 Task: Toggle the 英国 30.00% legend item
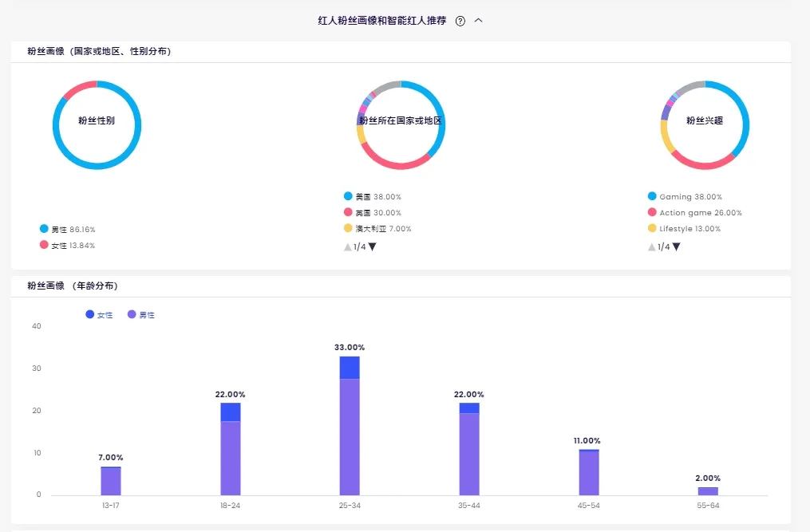point(373,212)
